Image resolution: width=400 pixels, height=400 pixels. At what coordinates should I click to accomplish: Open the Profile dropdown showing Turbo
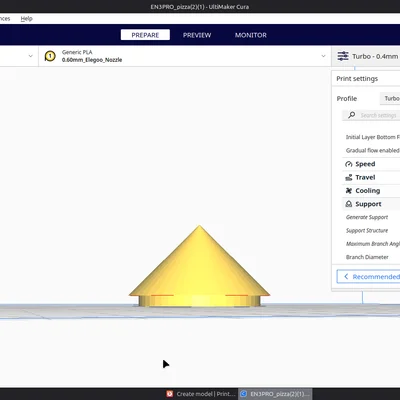click(x=390, y=98)
